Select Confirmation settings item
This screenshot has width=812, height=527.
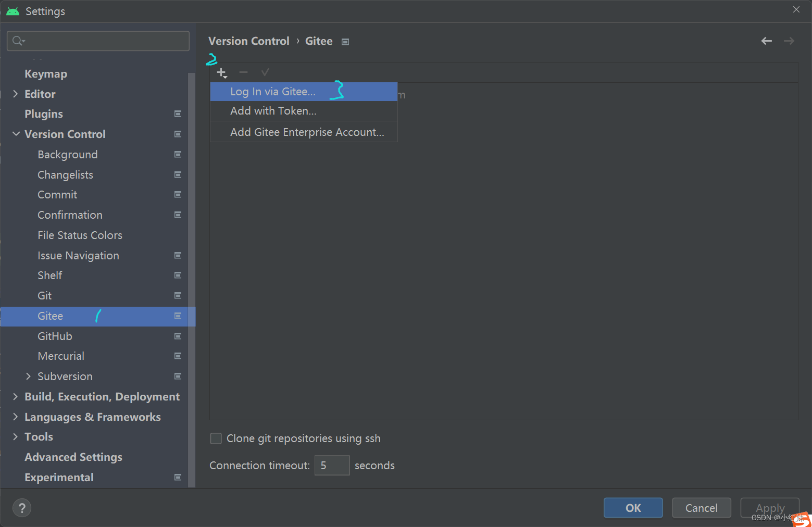pos(70,215)
